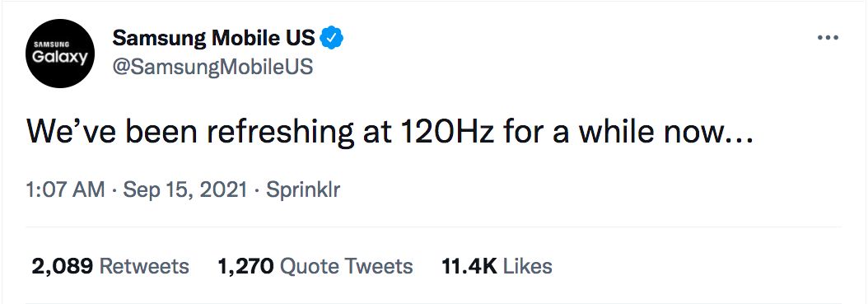This screenshot has width=868, height=304.
Task: Click the bold 1,270 quote count number
Action: click(245, 266)
